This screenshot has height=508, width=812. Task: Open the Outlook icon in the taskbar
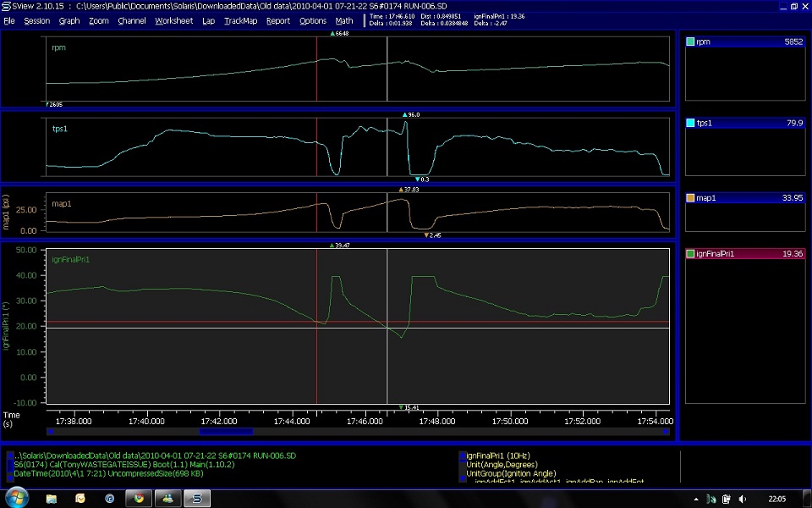pyautogui.click(x=80, y=499)
